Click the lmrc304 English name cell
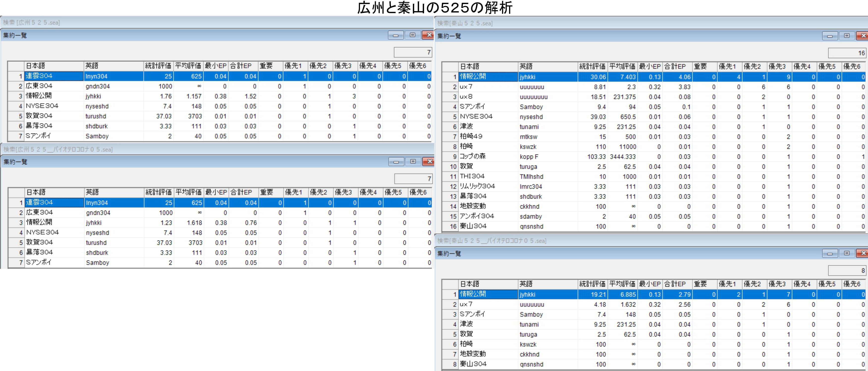Screen dimensions: 868x371 [x=531, y=186]
